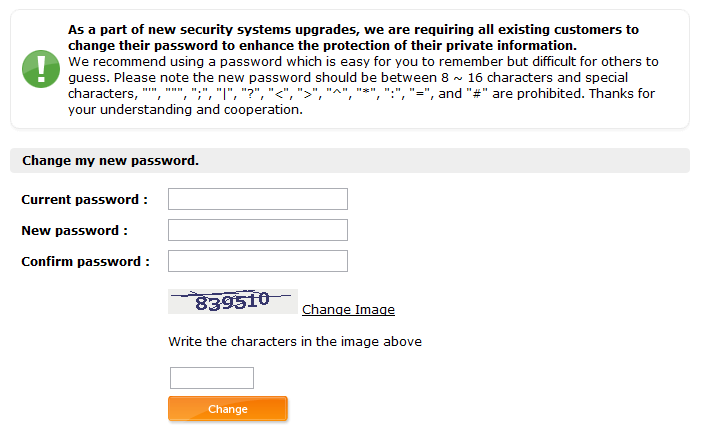The height and width of the screenshot is (434, 707).
Task: Click the orange Change button
Action: pyautogui.click(x=228, y=409)
